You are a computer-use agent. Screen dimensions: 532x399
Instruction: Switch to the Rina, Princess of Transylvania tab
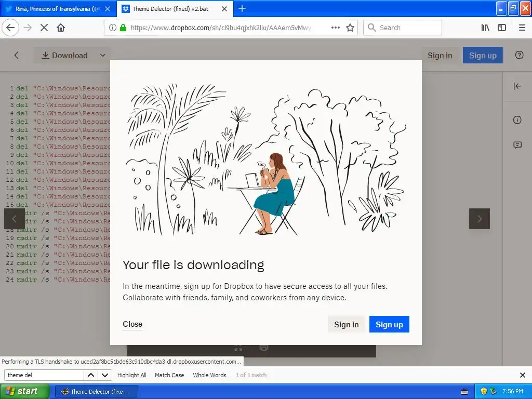[58, 9]
